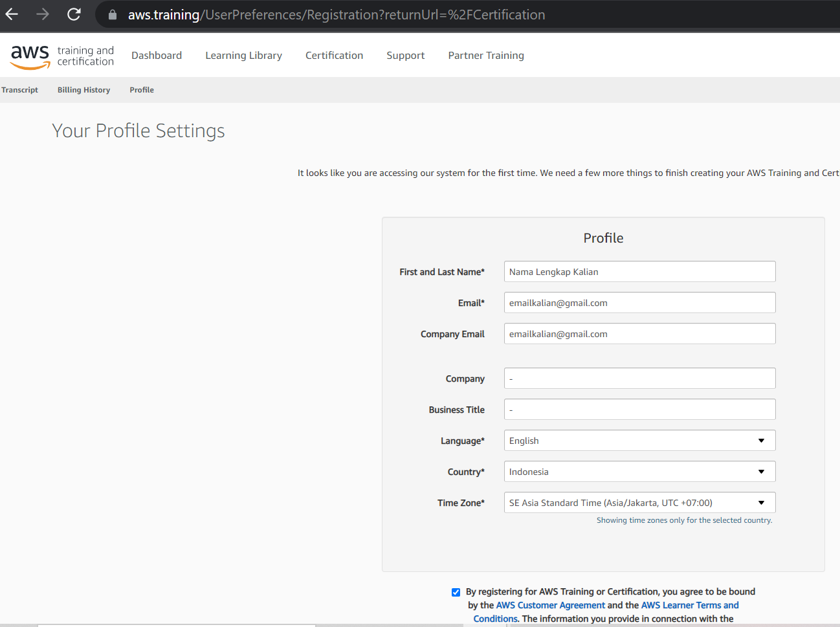Click the horizontal scrollbar at bottom
The width and height of the screenshot is (840, 627).
pos(176,625)
